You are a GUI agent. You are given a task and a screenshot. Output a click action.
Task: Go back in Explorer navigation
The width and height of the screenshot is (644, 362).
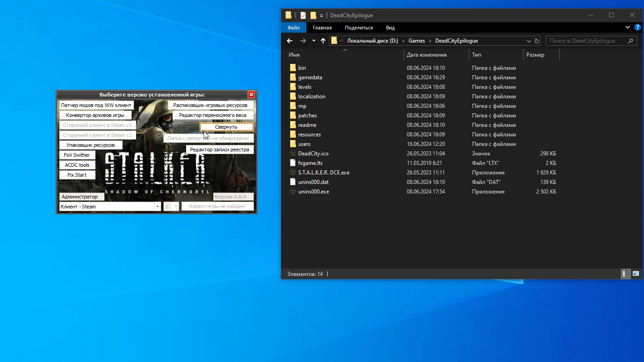click(290, 41)
